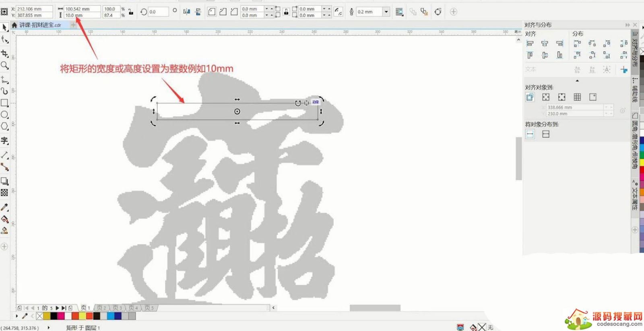
Task: Click the Align Left icon in docker
Action: point(530,43)
